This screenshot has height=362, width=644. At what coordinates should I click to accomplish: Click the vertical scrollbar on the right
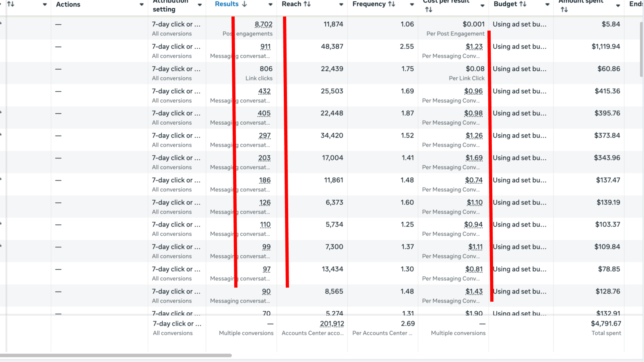tap(641, 49)
